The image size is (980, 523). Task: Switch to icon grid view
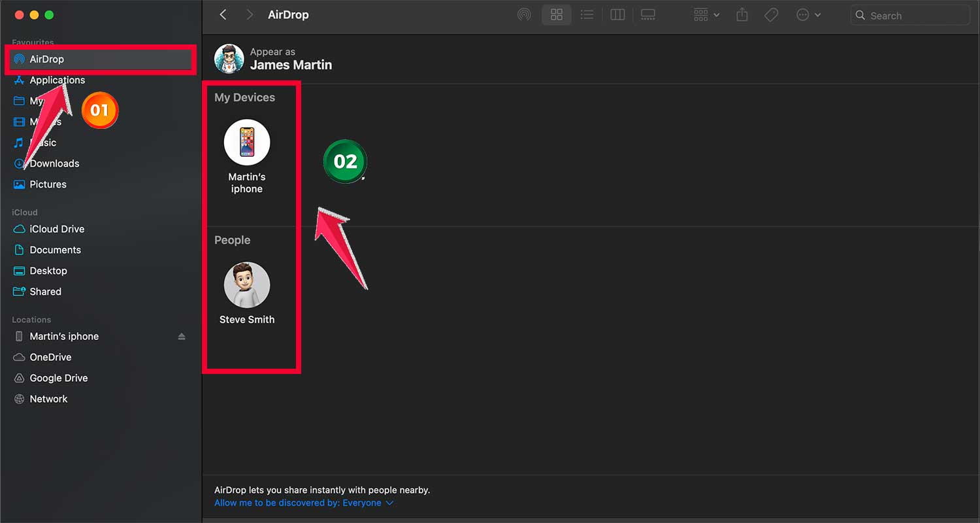point(557,15)
